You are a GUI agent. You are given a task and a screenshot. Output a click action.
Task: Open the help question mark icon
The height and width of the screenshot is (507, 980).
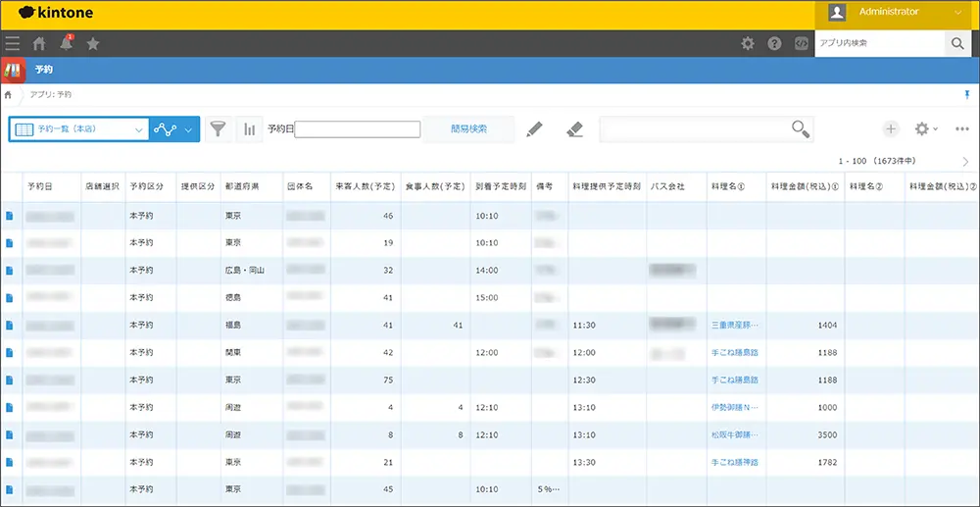[x=774, y=43]
